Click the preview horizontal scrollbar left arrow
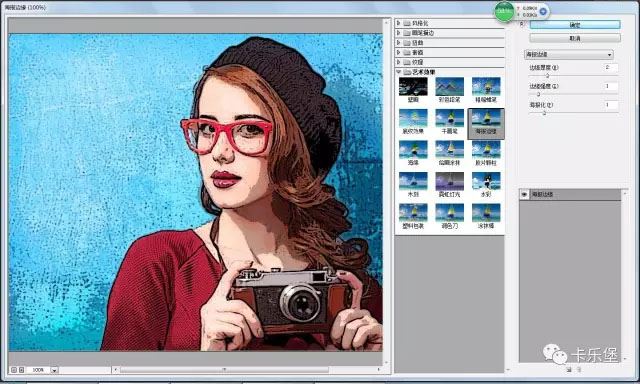The width and height of the screenshot is (640, 384). click(116, 370)
